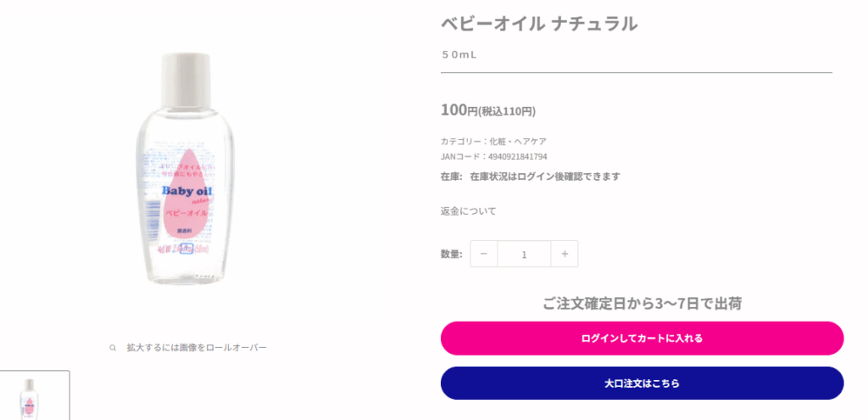
Task: Click the Baby oil label on the bottle
Action: (187, 191)
